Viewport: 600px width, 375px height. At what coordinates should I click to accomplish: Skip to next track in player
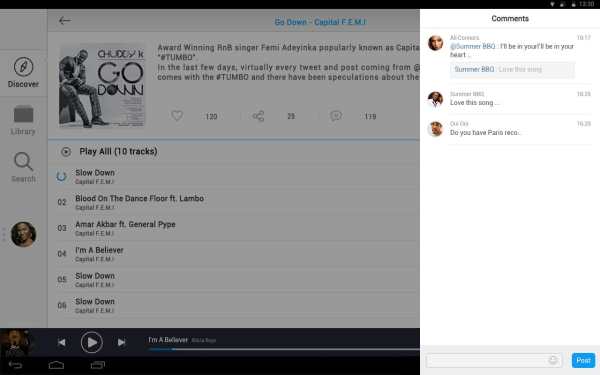pos(121,342)
